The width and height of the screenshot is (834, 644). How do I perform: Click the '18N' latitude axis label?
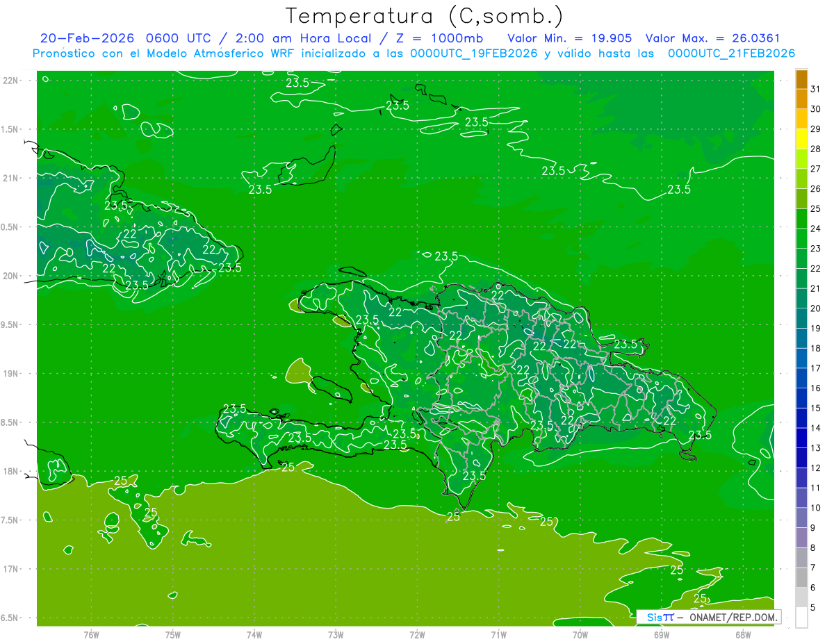click(x=11, y=471)
